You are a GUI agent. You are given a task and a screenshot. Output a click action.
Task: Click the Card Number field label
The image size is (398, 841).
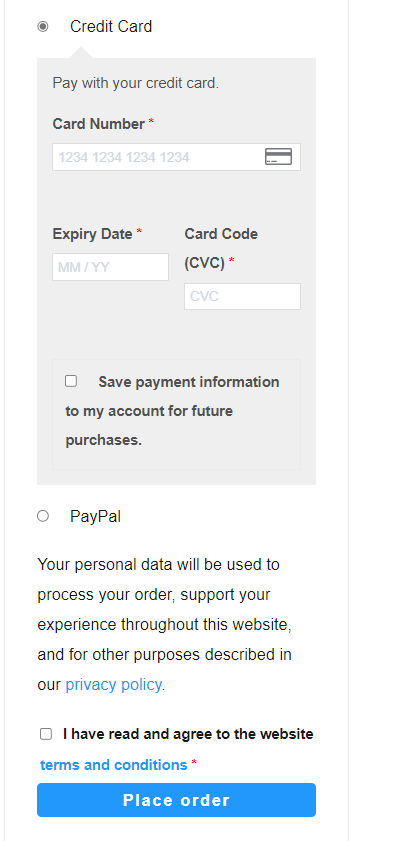(99, 124)
